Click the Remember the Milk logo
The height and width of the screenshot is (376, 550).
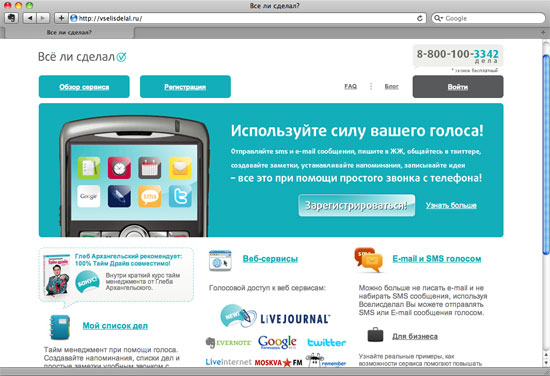click(326, 360)
